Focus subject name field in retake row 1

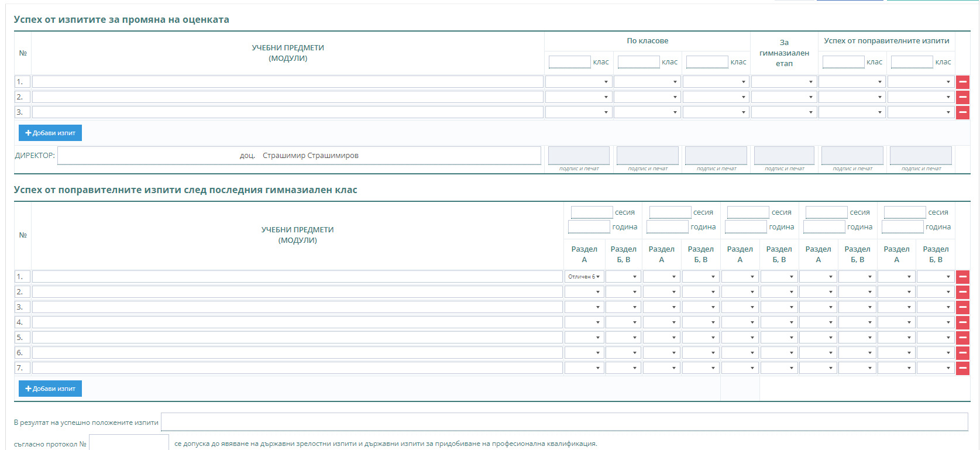[297, 277]
